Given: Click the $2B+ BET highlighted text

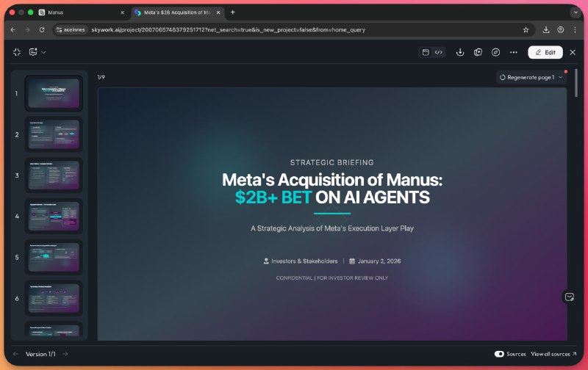Looking at the screenshot, I should pos(273,197).
